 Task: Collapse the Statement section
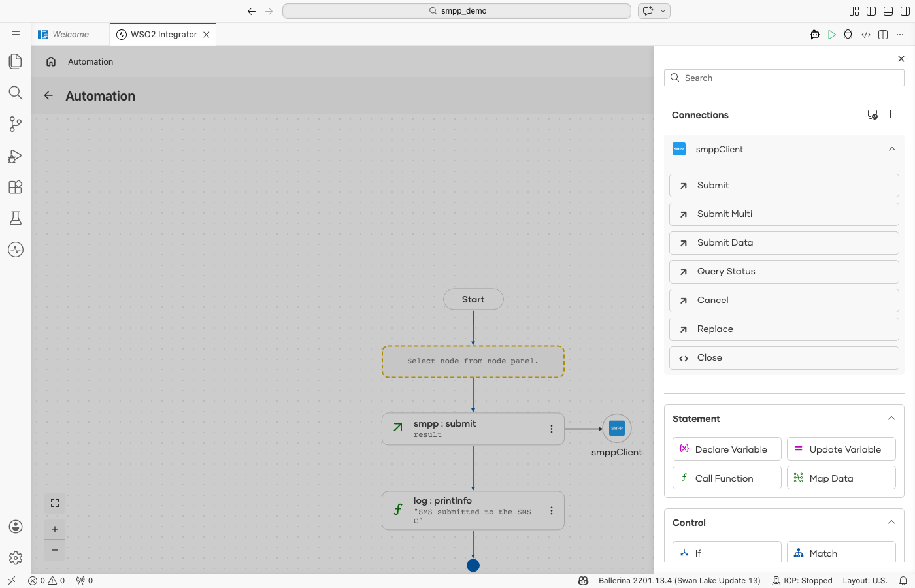coord(891,418)
